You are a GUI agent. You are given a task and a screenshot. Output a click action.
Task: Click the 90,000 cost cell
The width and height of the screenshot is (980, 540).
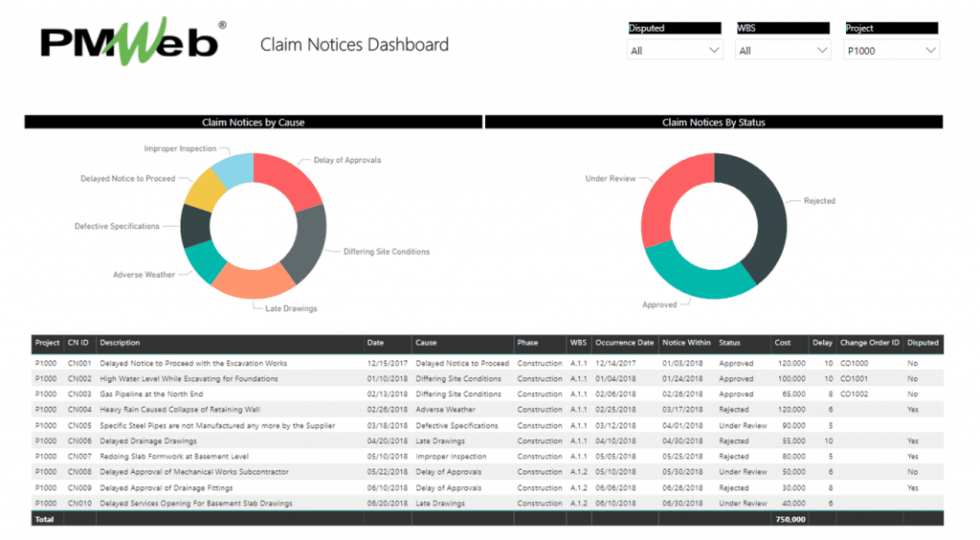[793, 426]
